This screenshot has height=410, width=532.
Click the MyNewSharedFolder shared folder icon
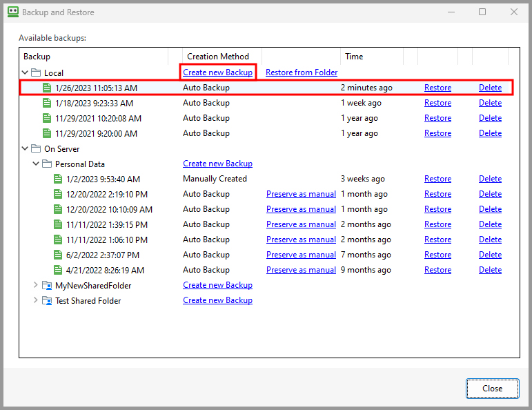point(47,286)
